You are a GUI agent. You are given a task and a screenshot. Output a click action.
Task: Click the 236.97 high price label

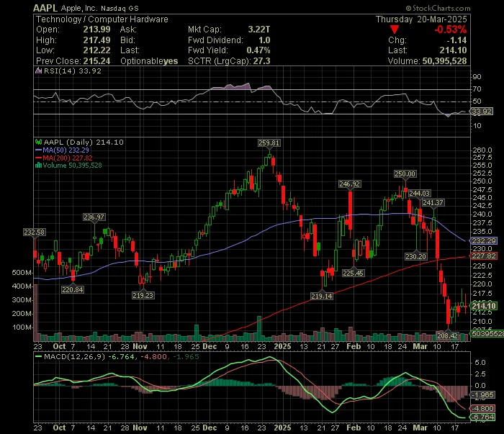pyautogui.click(x=94, y=217)
